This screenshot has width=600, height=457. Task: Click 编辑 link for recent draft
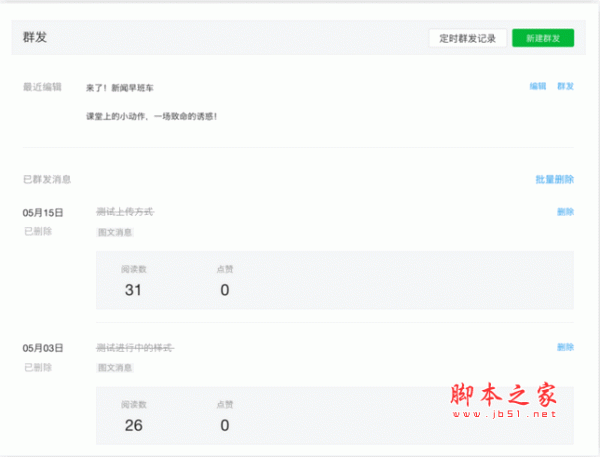point(538,86)
